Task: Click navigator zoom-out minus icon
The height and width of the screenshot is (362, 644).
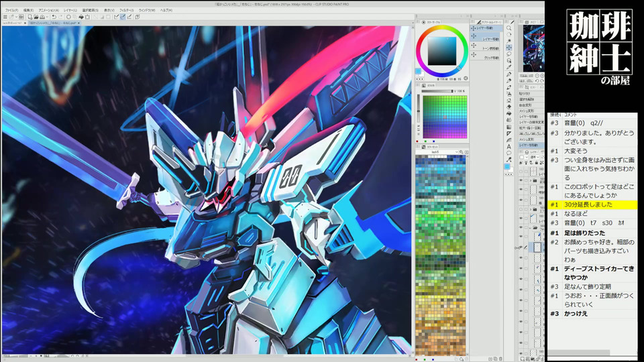Action: (537, 76)
